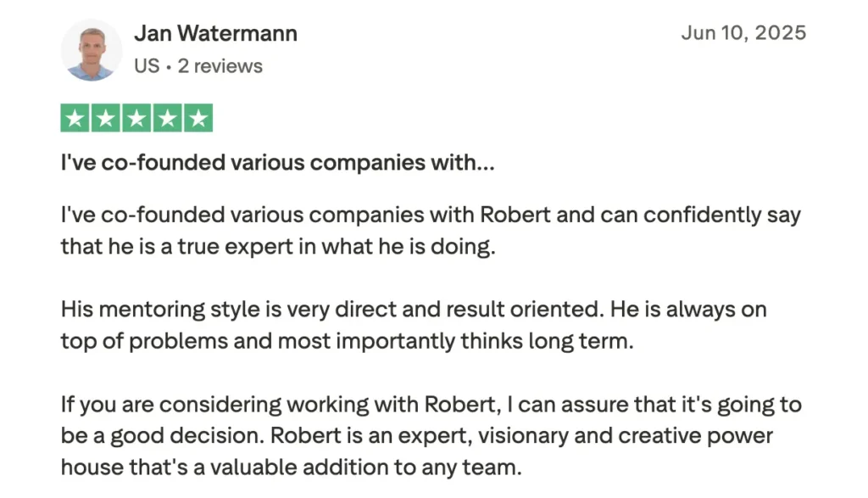Open the bold review title ending in ellipsis
Viewport: 868px width, 498px height.
pos(277,163)
